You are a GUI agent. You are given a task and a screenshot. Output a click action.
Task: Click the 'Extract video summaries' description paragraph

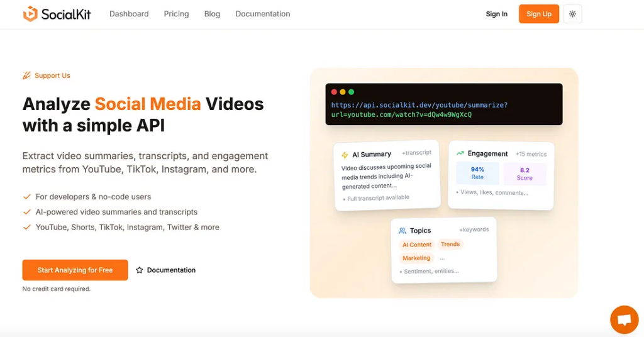click(x=145, y=163)
